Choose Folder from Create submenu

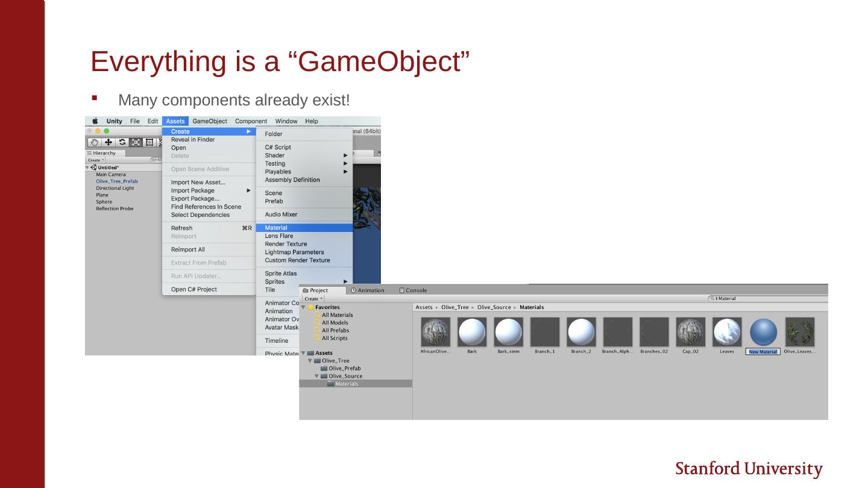tap(304, 134)
